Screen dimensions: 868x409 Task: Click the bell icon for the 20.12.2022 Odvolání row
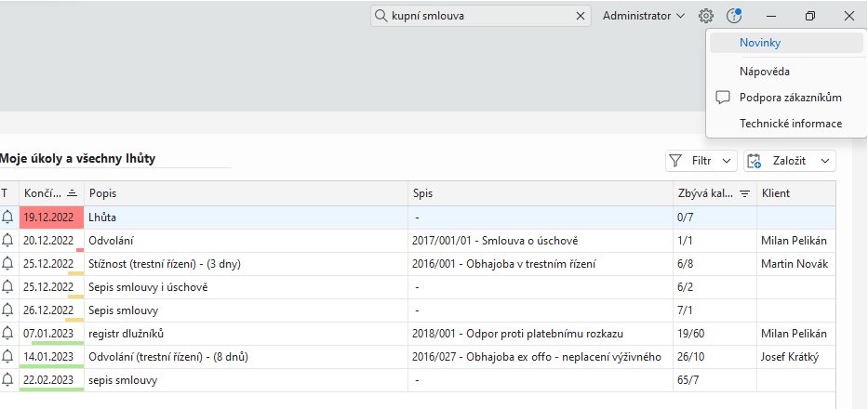point(8,240)
